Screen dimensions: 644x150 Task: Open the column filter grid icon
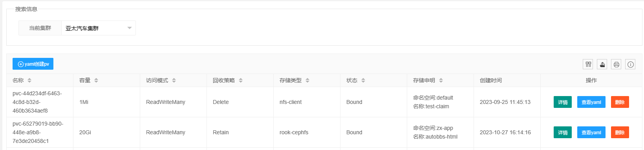(x=588, y=64)
